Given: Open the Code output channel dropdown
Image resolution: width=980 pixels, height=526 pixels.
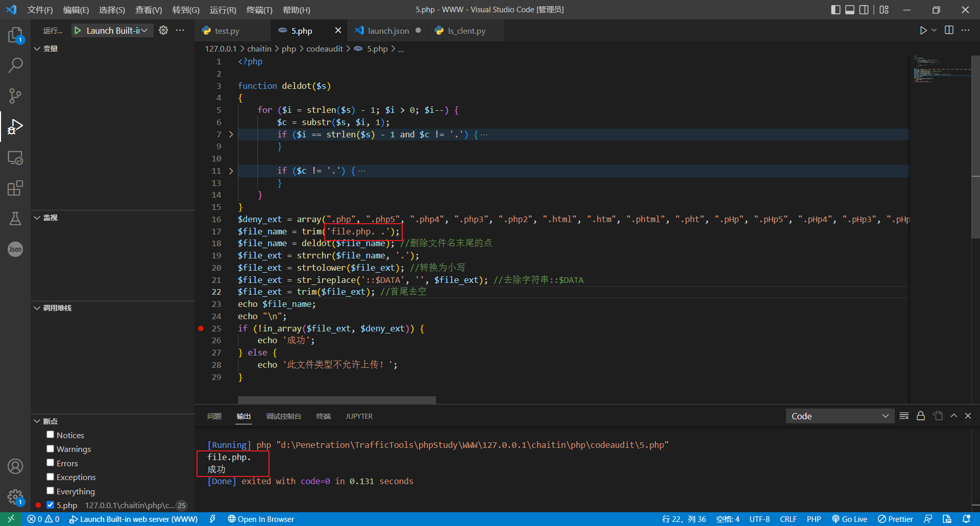Looking at the screenshot, I should (x=840, y=416).
